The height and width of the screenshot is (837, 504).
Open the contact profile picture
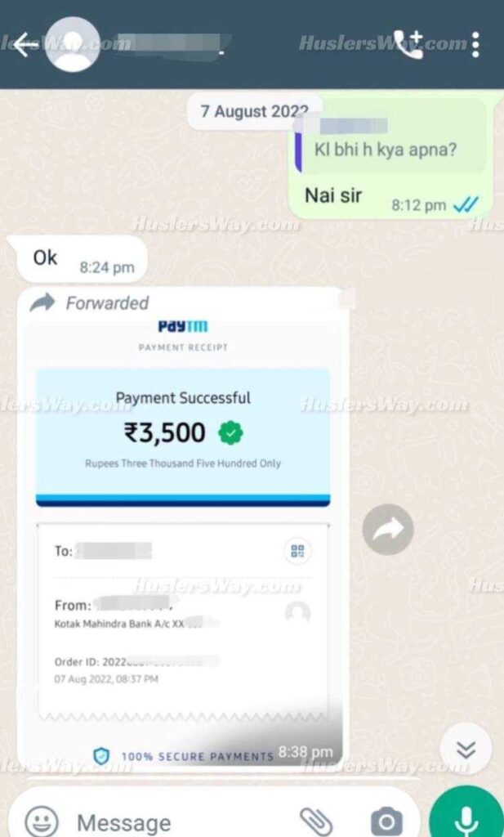tap(73, 44)
